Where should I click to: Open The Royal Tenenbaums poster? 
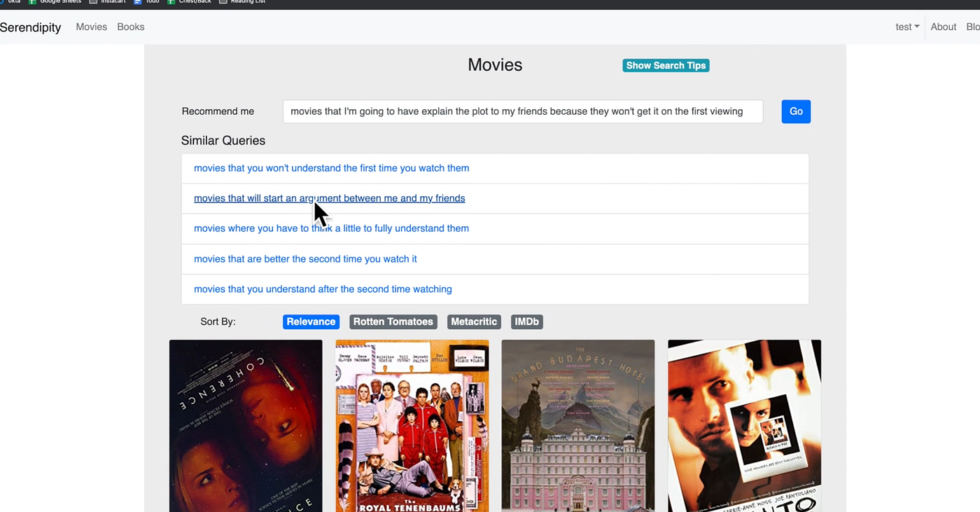412,426
